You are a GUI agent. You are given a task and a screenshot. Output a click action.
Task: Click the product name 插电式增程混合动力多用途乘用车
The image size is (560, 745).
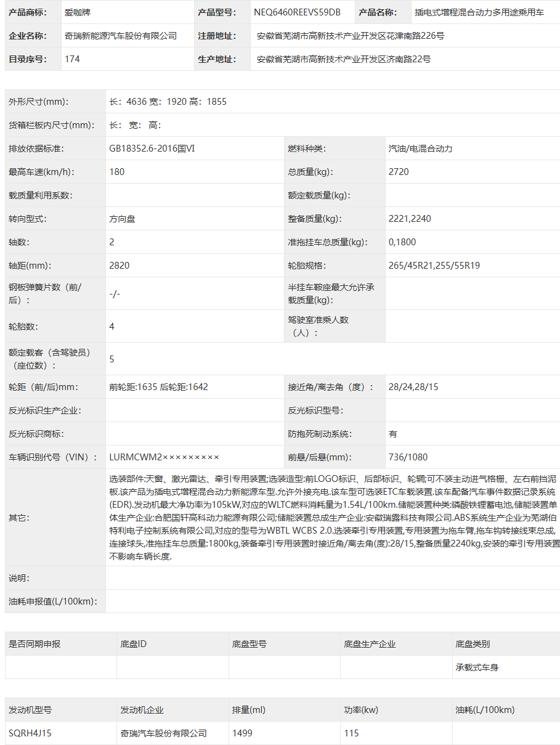pyautogui.click(x=479, y=12)
